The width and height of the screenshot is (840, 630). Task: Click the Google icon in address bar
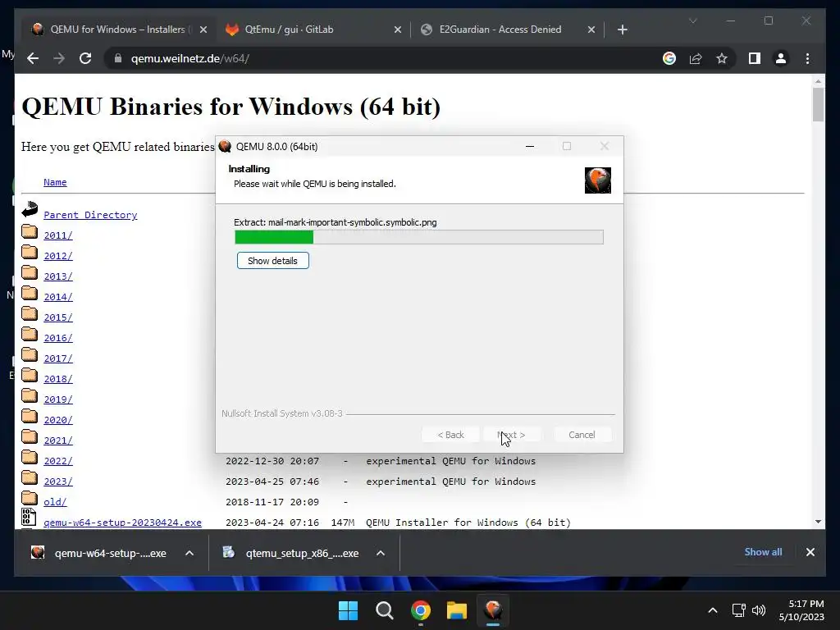[x=669, y=58]
